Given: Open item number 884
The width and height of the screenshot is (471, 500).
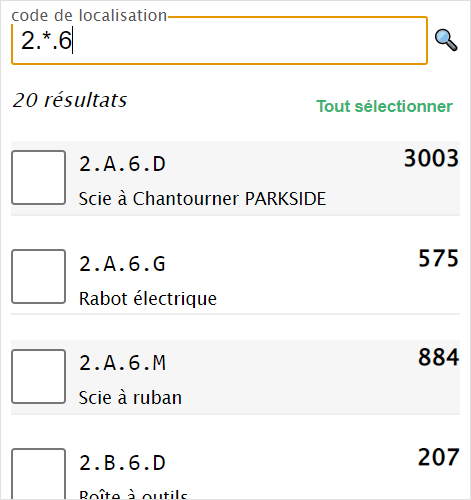Looking at the screenshot, I should pos(438,357).
